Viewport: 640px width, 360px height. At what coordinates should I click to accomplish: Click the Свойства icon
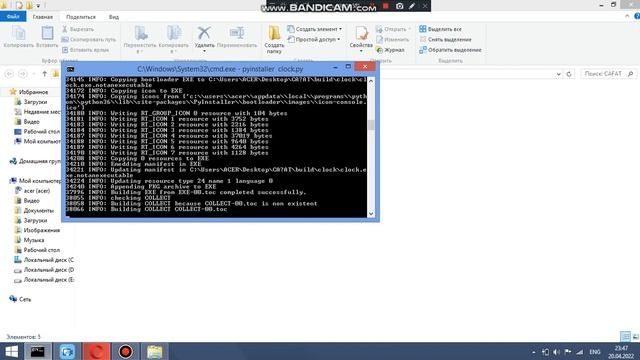click(361, 33)
